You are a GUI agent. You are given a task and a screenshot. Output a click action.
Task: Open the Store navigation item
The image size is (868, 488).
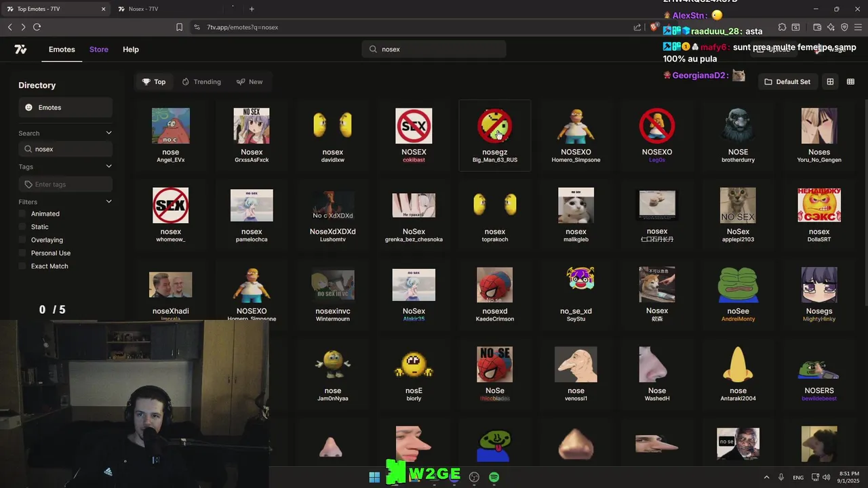point(99,49)
